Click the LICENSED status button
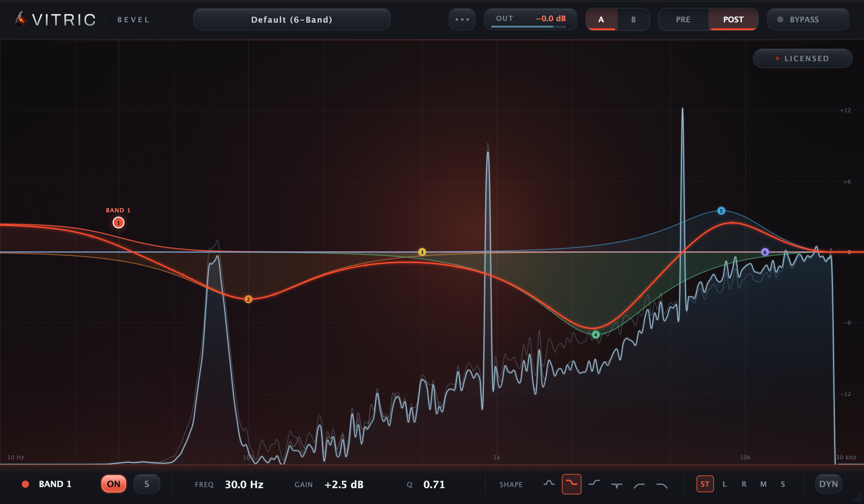 tap(802, 58)
